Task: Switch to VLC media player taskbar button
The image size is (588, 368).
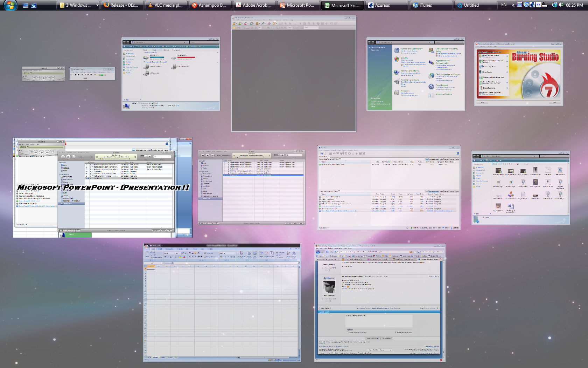Action: [x=166, y=5]
